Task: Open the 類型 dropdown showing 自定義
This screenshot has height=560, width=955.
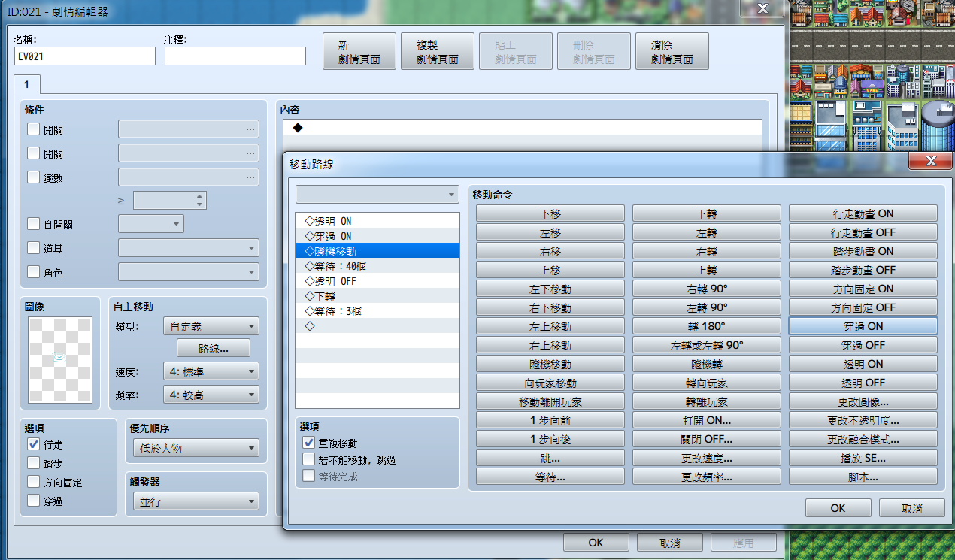Action: click(211, 326)
